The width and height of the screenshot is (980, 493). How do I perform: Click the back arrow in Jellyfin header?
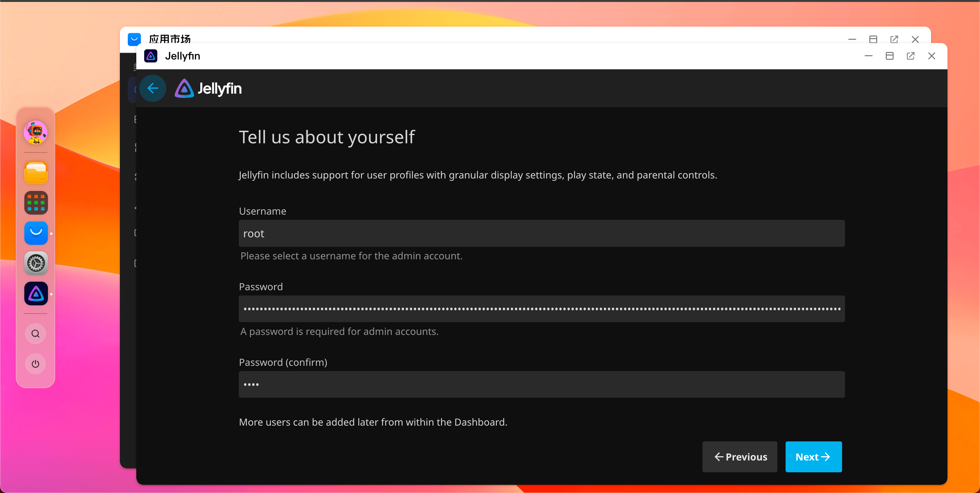[x=153, y=88]
